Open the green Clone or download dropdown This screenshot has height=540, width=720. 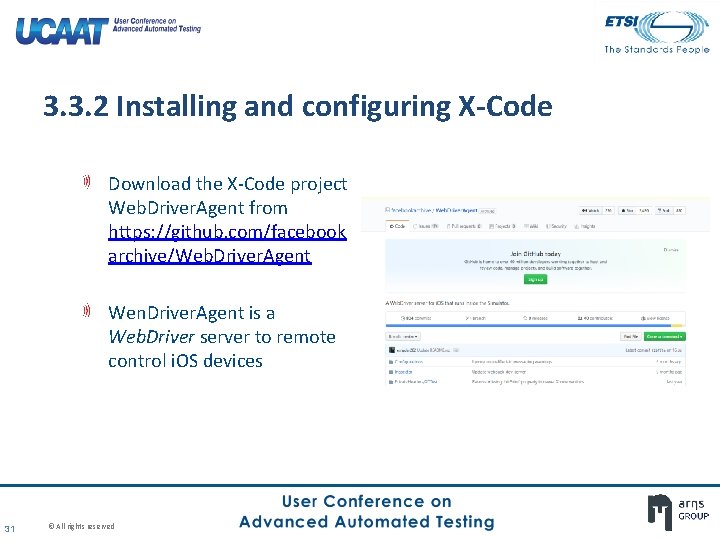[x=664, y=337]
